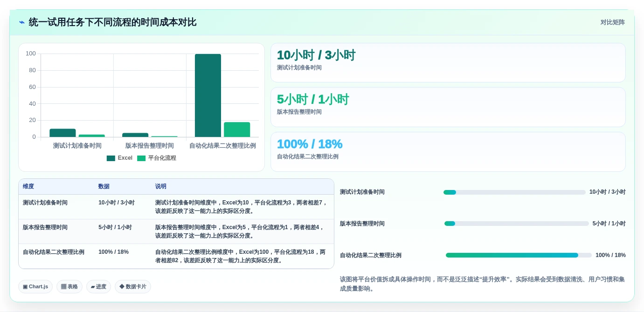This screenshot has width=644, height=312.
Task: Click the Excel bar for 测试计划准备时间
Action: click(x=62, y=133)
